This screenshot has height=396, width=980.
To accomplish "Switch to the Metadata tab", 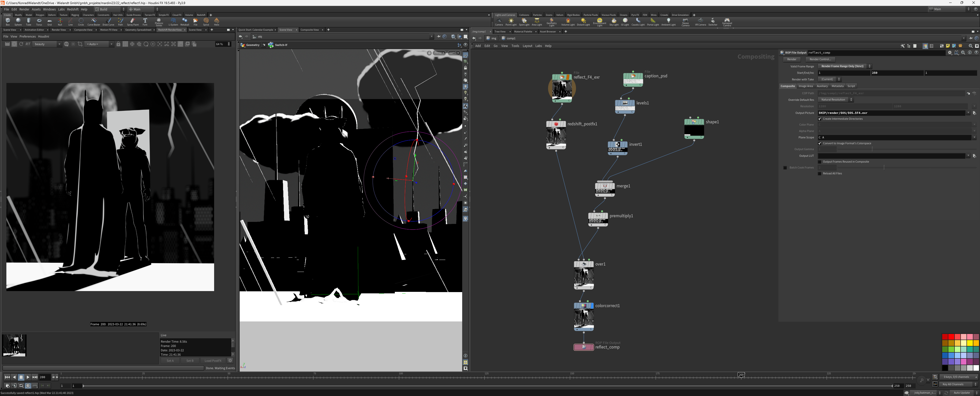I will tap(837, 86).
